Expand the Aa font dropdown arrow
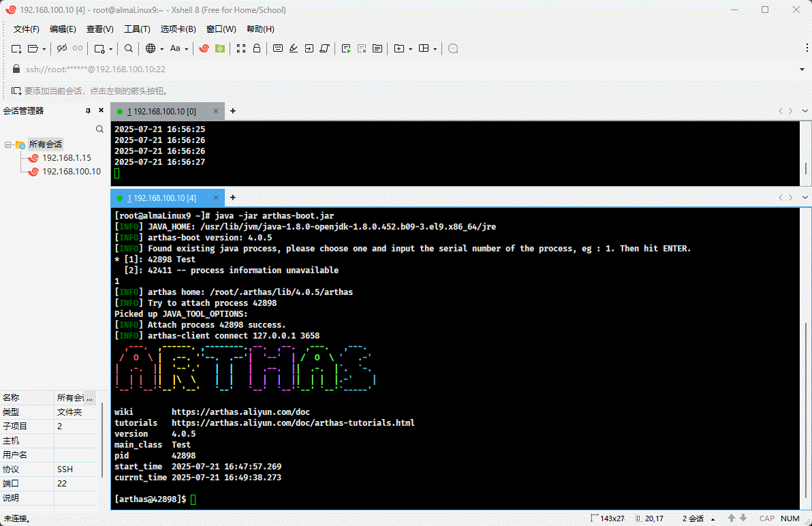Image resolution: width=812 pixels, height=526 pixels. pos(187,49)
